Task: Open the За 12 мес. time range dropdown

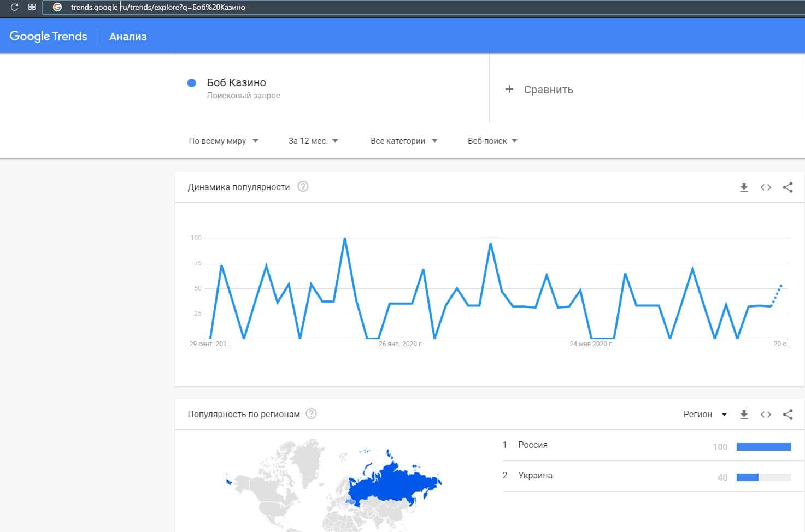Action: [x=313, y=141]
